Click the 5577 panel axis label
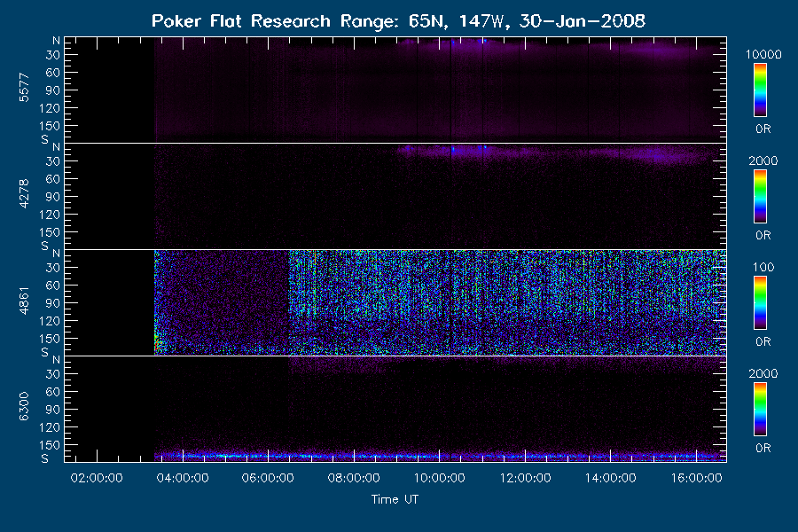Screen dimensions: 798x532 24,88
